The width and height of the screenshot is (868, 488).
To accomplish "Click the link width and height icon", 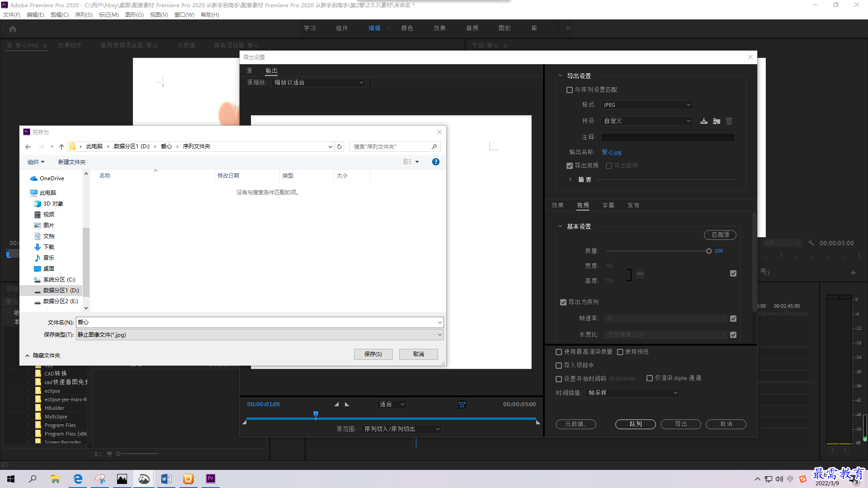I will click(x=640, y=273).
